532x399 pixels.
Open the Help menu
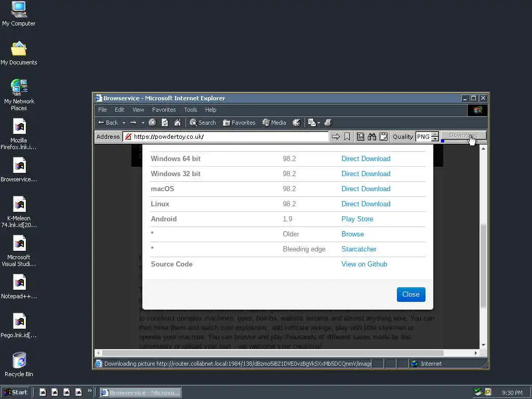210,110
